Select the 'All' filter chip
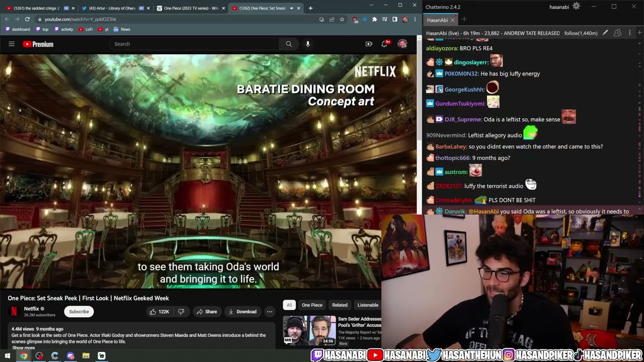The image size is (644, 362). (289, 305)
